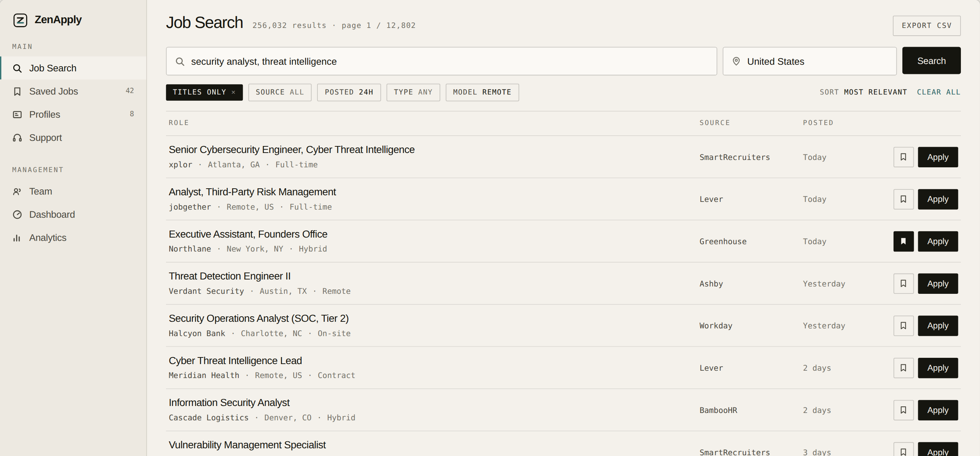The image size is (980, 456).
Task: Bookmark the Security Operations Analyst job
Action: pos(903,326)
